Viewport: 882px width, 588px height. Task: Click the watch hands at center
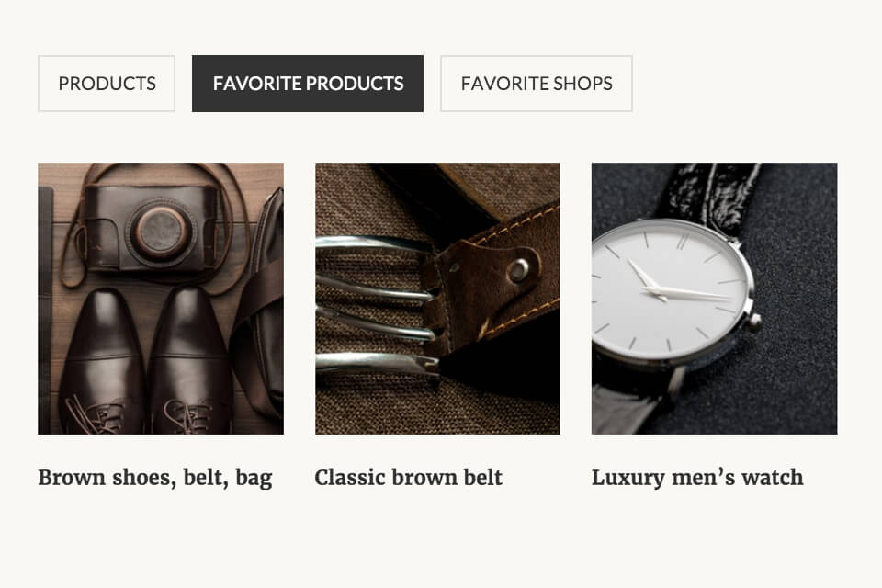click(x=663, y=288)
